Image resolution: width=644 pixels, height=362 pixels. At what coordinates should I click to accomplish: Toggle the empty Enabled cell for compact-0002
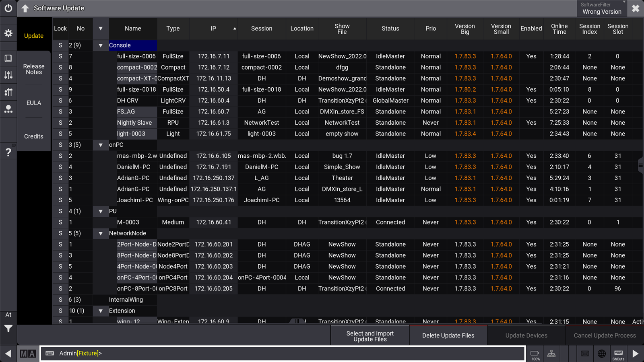(x=531, y=68)
